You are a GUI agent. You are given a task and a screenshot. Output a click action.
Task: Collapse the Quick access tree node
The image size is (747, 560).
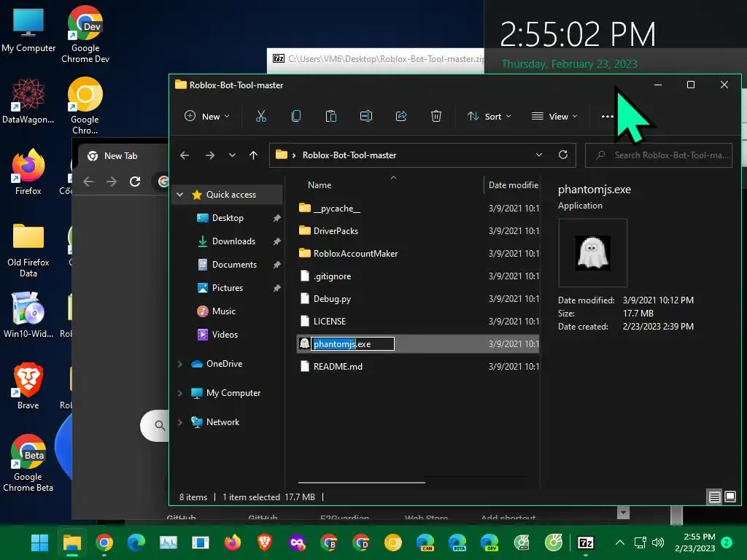pyautogui.click(x=180, y=194)
